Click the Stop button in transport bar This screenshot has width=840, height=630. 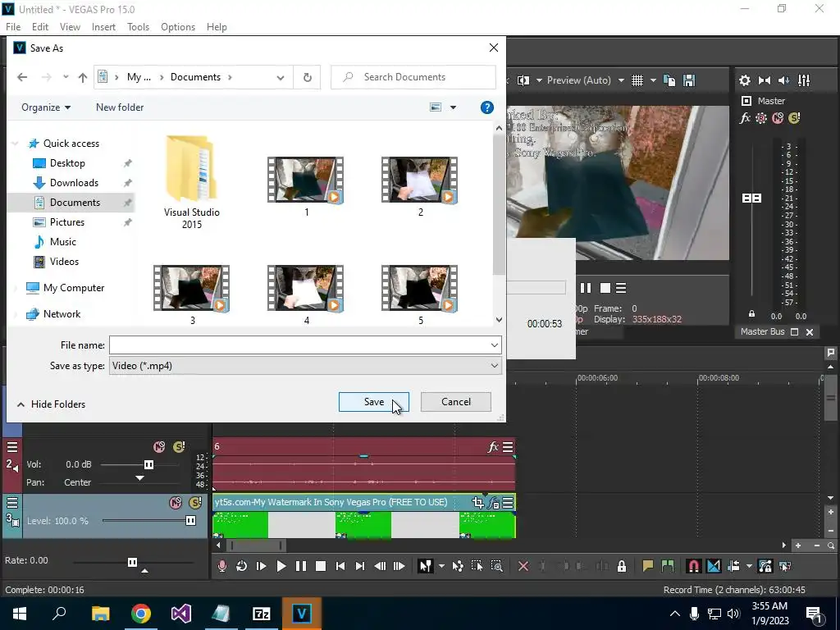click(321, 566)
